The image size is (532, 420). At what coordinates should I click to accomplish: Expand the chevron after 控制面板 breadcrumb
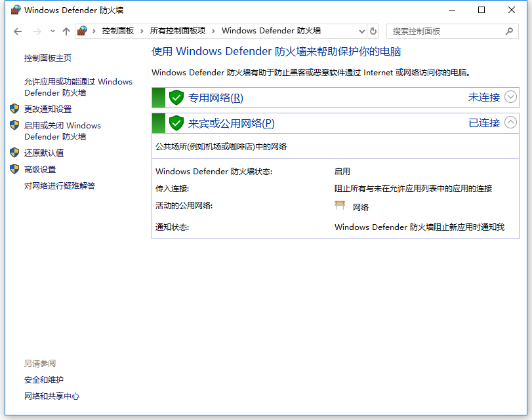point(142,31)
